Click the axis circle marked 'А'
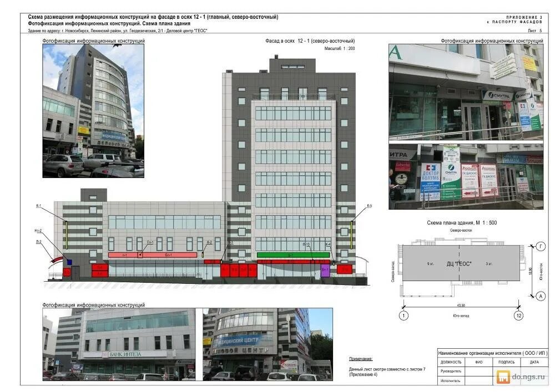The height and width of the screenshot is (392, 555). (x=541, y=296)
